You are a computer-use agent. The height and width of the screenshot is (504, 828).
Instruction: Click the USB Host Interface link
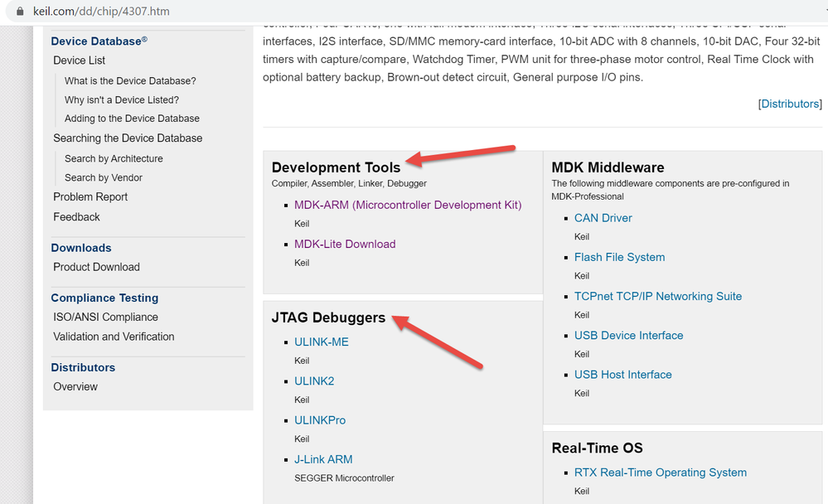(x=623, y=375)
